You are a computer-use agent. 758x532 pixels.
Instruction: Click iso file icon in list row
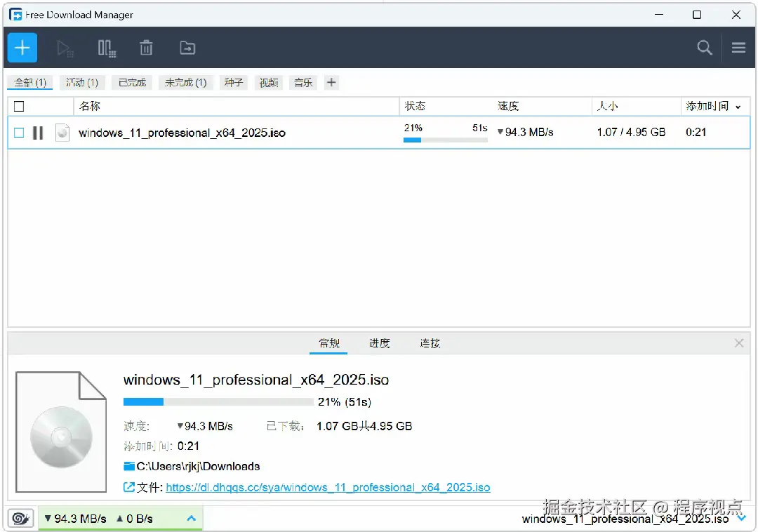pyautogui.click(x=62, y=133)
